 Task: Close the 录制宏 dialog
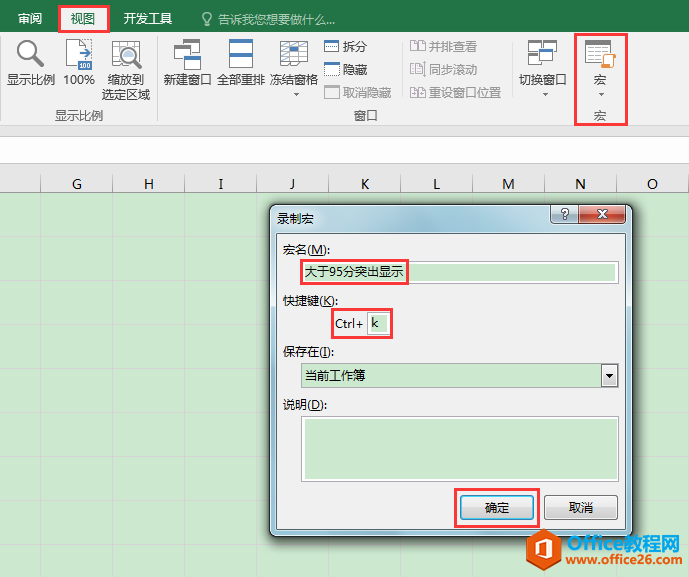click(x=602, y=214)
